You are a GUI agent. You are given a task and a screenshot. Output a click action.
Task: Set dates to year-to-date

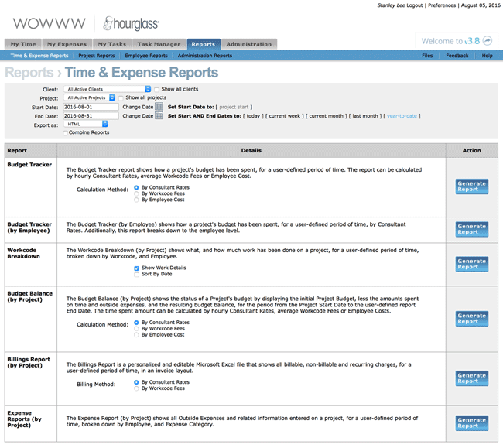pyautogui.click(x=402, y=116)
